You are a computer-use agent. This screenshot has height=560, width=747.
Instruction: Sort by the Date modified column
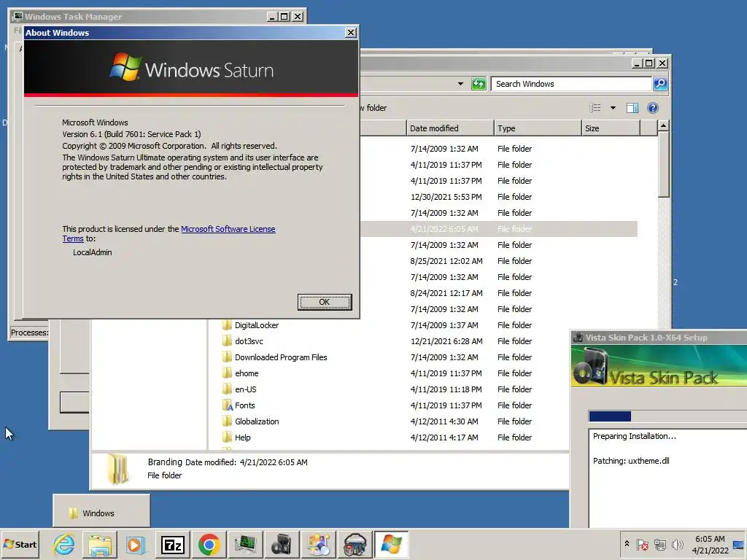click(x=449, y=128)
